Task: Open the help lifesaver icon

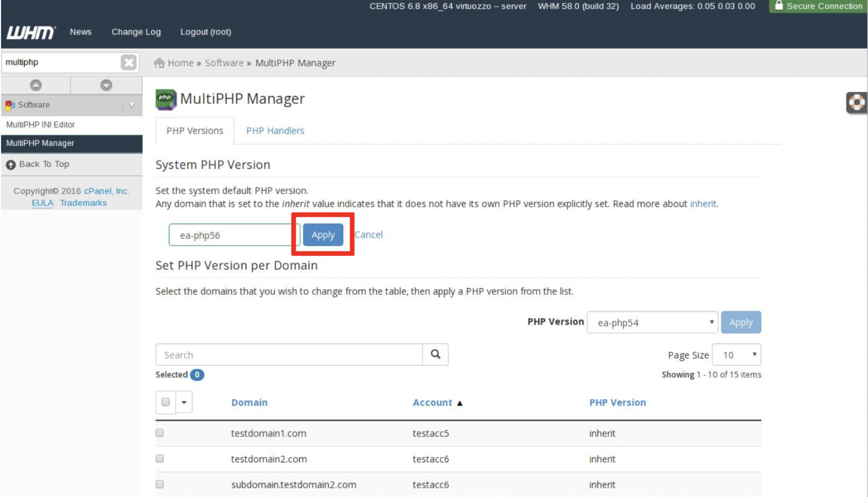Action: coord(856,102)
